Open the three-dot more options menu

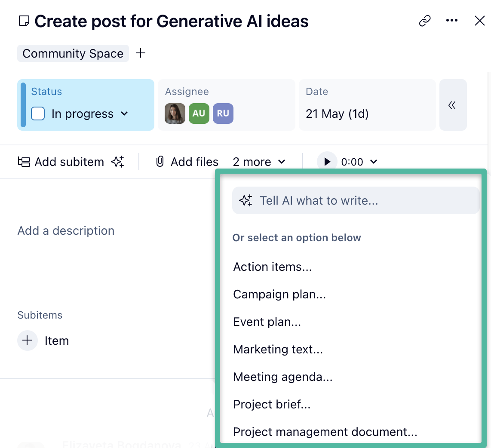coord(452,21)
